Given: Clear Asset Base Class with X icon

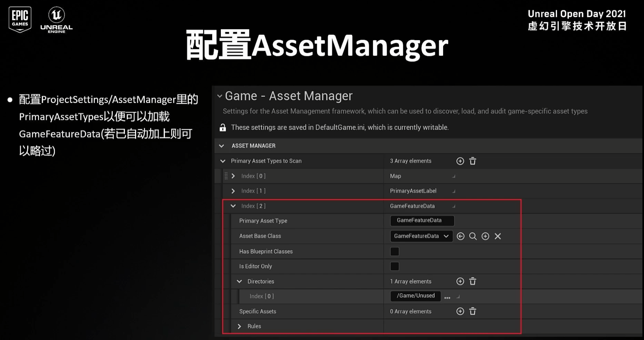Looking at the screenshot, I should [498, 236].
